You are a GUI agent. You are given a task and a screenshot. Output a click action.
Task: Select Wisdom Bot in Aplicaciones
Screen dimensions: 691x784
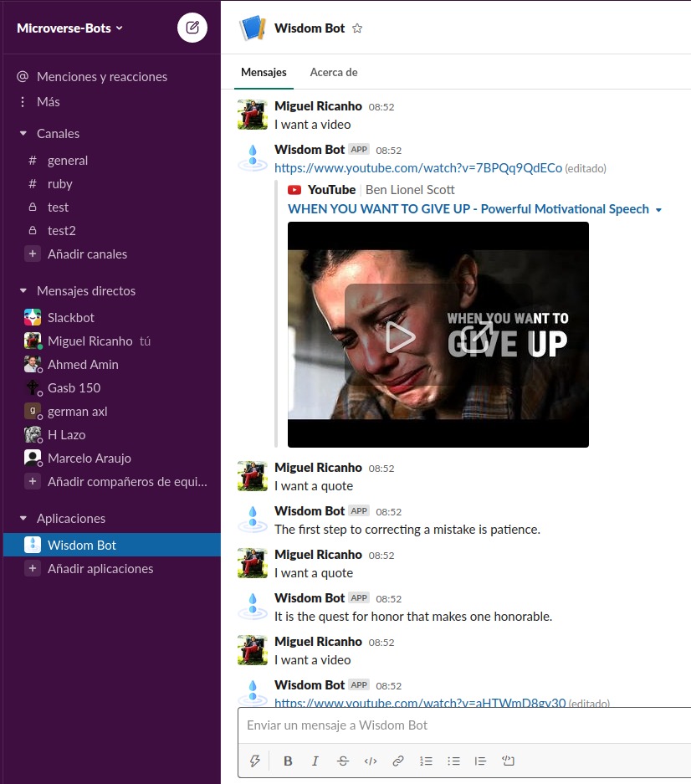pyautogui.click(x=112, y=545)
